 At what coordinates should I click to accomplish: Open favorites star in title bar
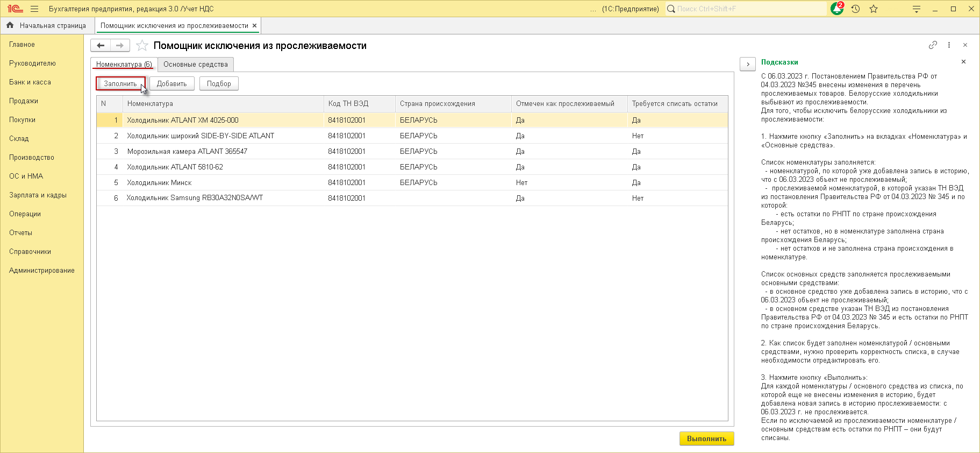click(x=874, y=9)
